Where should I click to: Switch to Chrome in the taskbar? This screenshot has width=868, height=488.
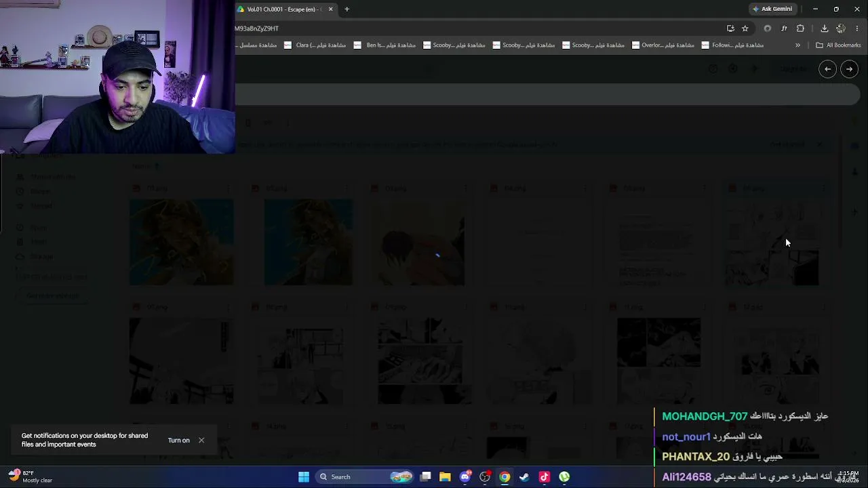pyautogui.click(x=505, y=477)
